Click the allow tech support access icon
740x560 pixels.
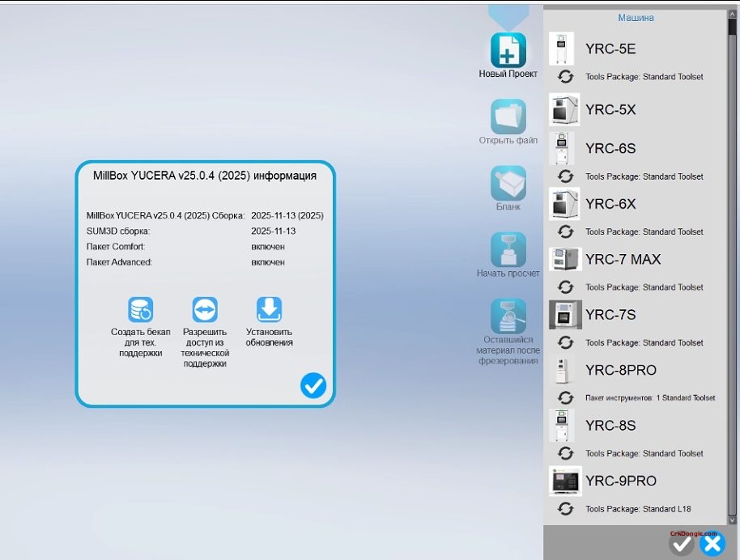pos(205,310)
